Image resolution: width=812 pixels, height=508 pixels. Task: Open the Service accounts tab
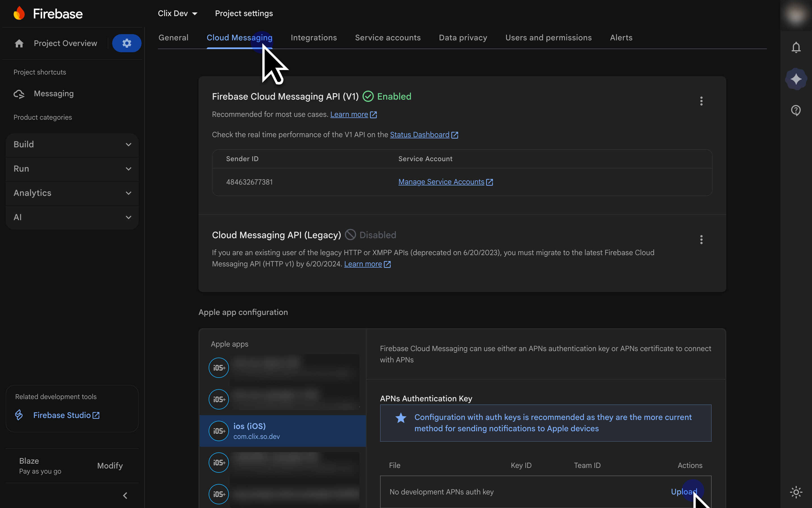388,38
